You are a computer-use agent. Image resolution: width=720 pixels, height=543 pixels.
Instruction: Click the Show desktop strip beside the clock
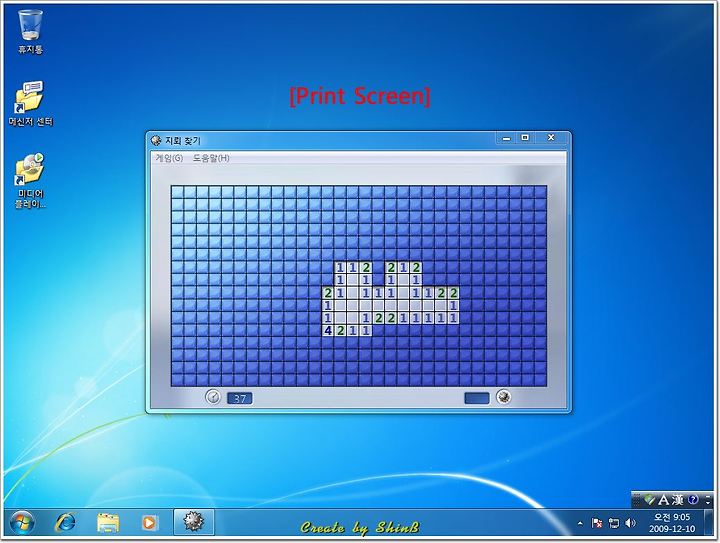[709, 523]
